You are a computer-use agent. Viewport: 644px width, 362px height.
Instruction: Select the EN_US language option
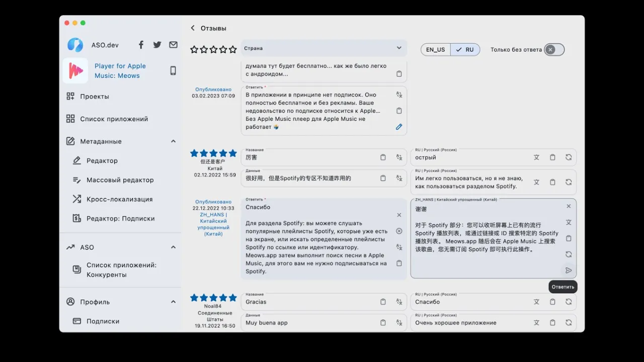tap(436, 50)
